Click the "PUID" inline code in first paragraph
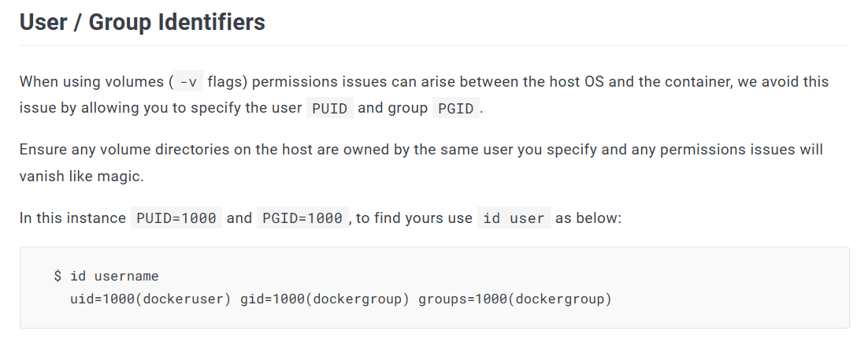The width and height of the screenshot is (868, 342). tap(329, 109)
